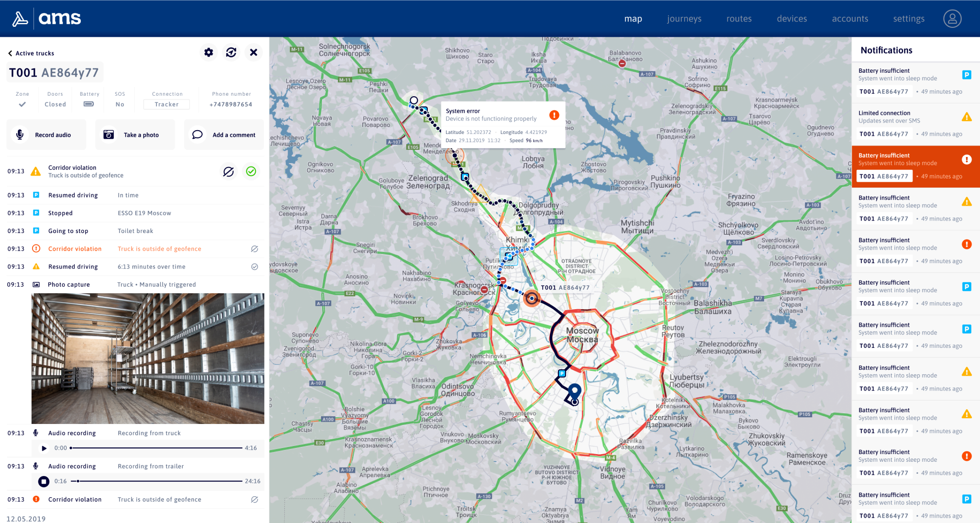Viewport: 980px width, 523px height.
Task: Open the truck interior photo thumbnail
Action: click(x=148, y=358)
